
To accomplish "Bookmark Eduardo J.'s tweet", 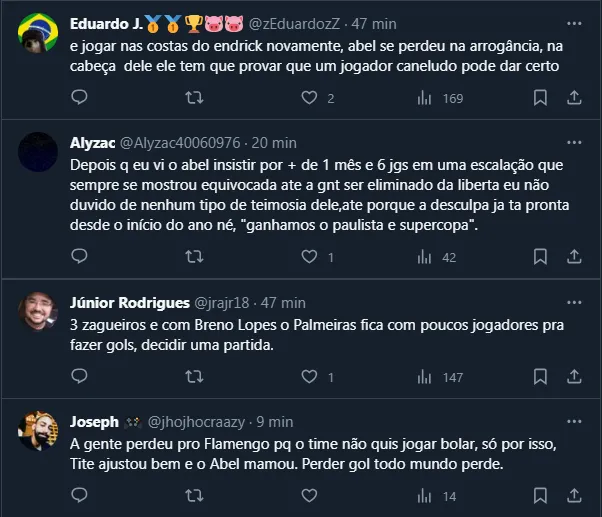I will pyautogui.click(x=540, y=98).
